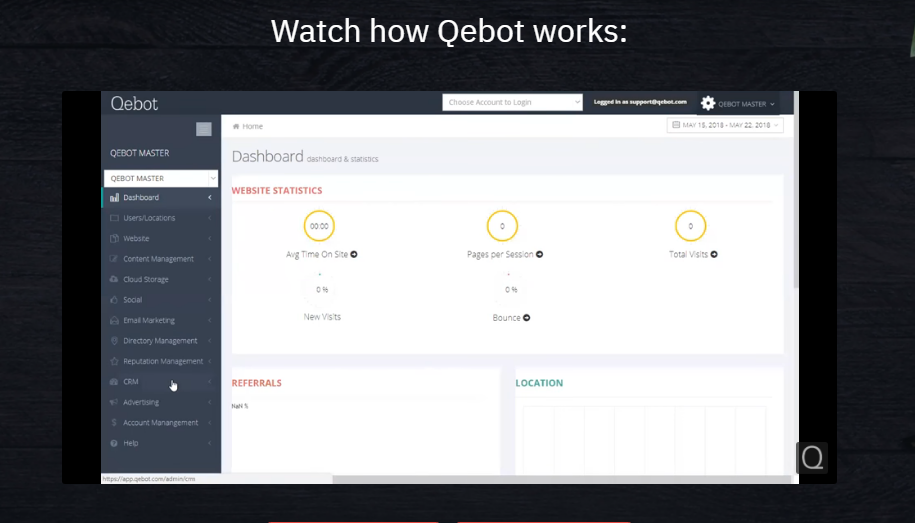915x523 pixels.
Task: Click the arrow icon beside Bounce
Action: (x=527, y=318)
